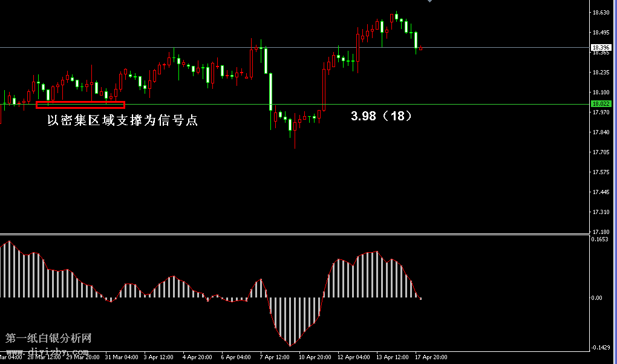Click the divider between chart and indicator
The width and height of the screenshot is (617, 364).
pyautogui.click(x=294, y=234)
